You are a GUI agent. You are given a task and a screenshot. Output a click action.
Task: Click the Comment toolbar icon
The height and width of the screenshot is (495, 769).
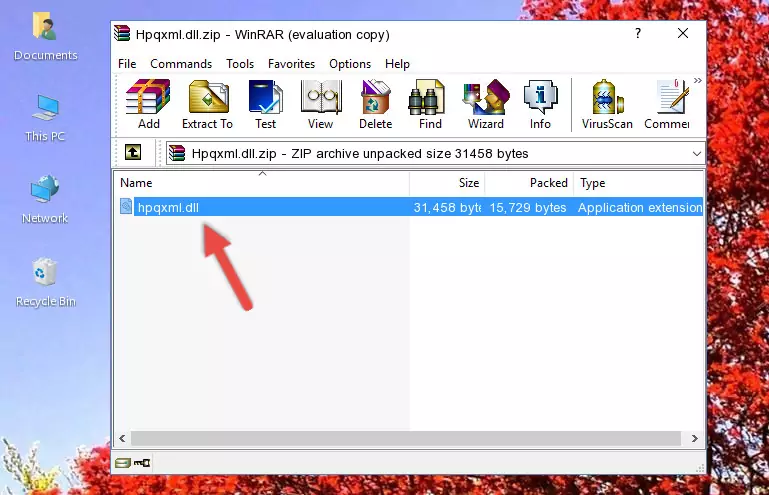point(667,104)
